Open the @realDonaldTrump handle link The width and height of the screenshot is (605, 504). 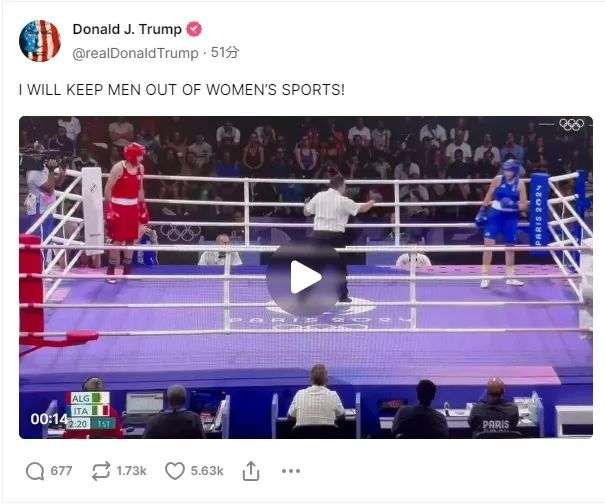135,53
